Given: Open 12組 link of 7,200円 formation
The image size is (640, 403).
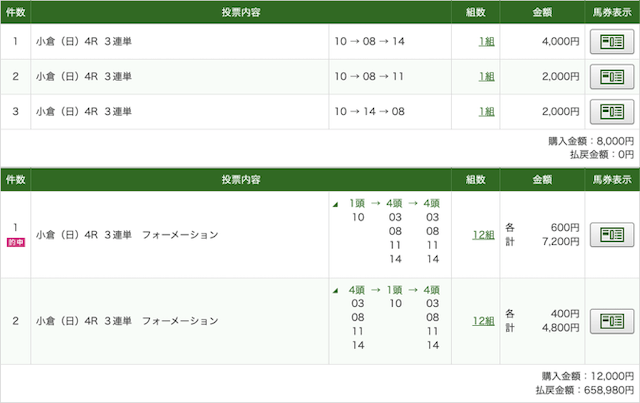Looking at the screenshot, I should coord(483,235).
